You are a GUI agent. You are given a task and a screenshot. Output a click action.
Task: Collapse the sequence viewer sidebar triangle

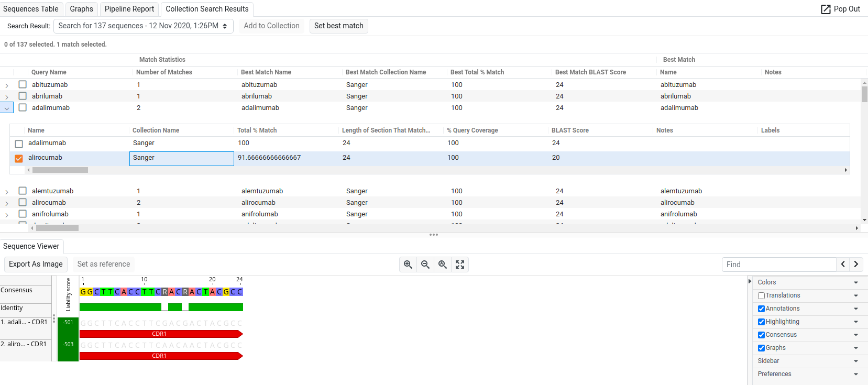click(x=750, y=281)
